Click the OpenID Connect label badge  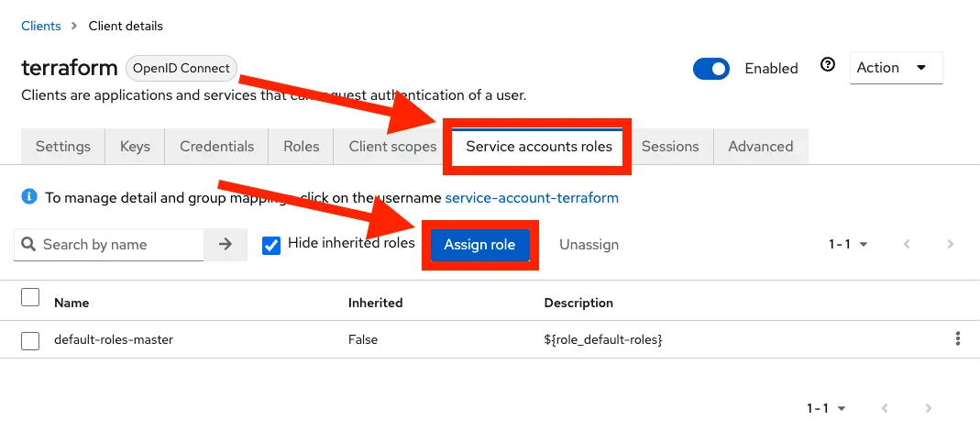[182, 68]
